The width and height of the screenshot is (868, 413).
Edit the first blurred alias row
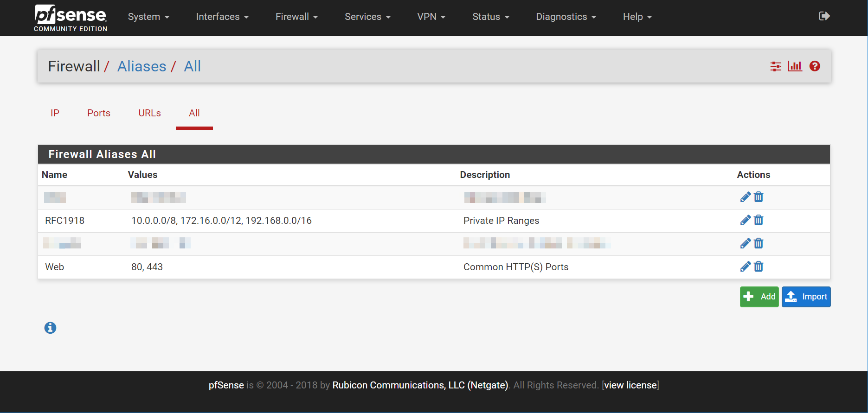tap(746, 197)
